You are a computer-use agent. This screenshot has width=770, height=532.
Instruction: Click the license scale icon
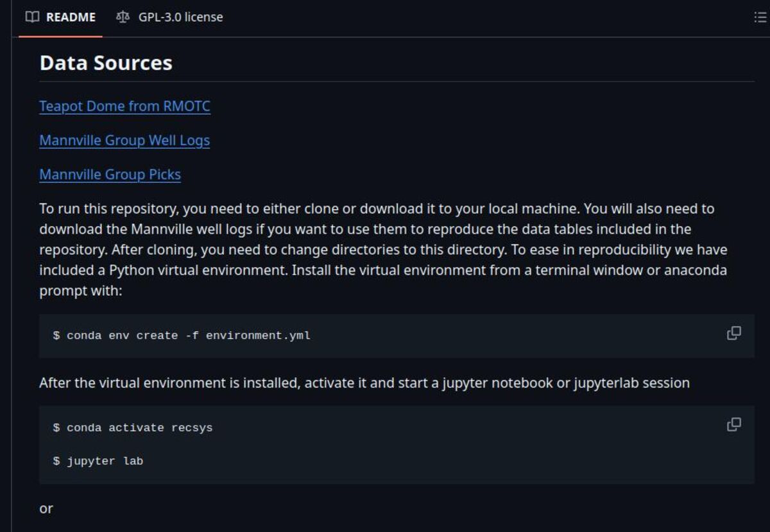(x=123, y=17)
